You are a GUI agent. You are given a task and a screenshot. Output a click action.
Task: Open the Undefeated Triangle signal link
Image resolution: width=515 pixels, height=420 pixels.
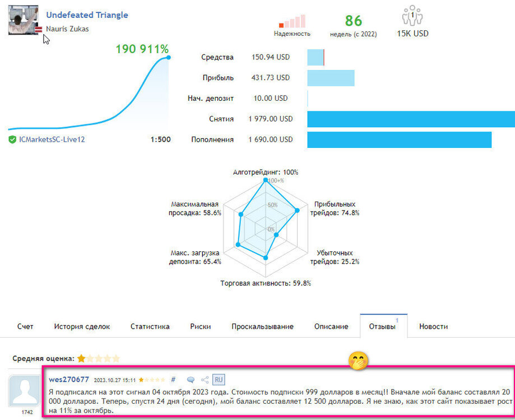[x=87, y=15]
